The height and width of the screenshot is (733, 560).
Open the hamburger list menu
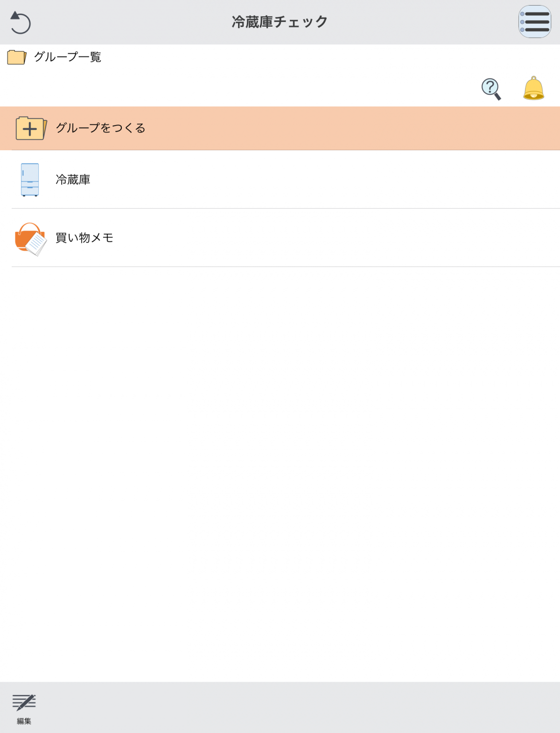[x=535, y=21]
